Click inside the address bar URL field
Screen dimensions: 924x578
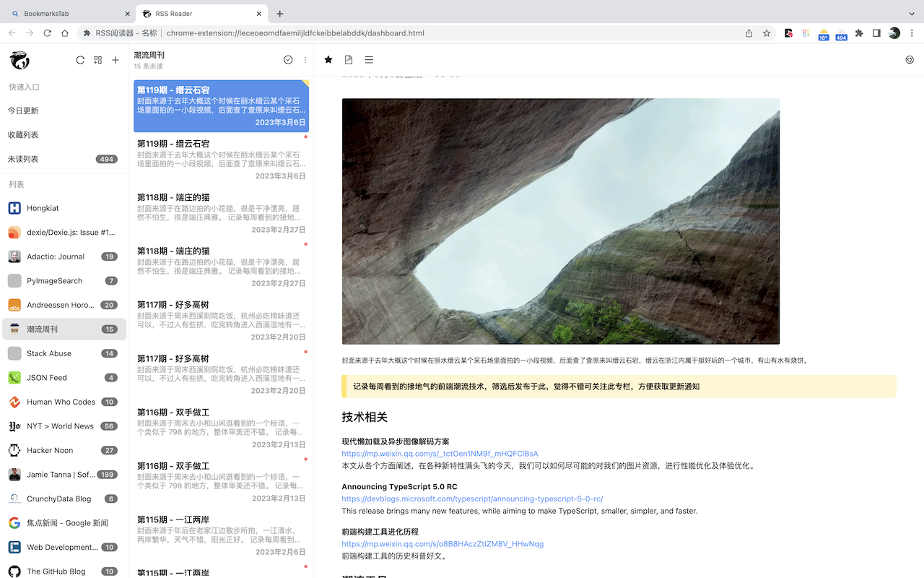[296, 33]
